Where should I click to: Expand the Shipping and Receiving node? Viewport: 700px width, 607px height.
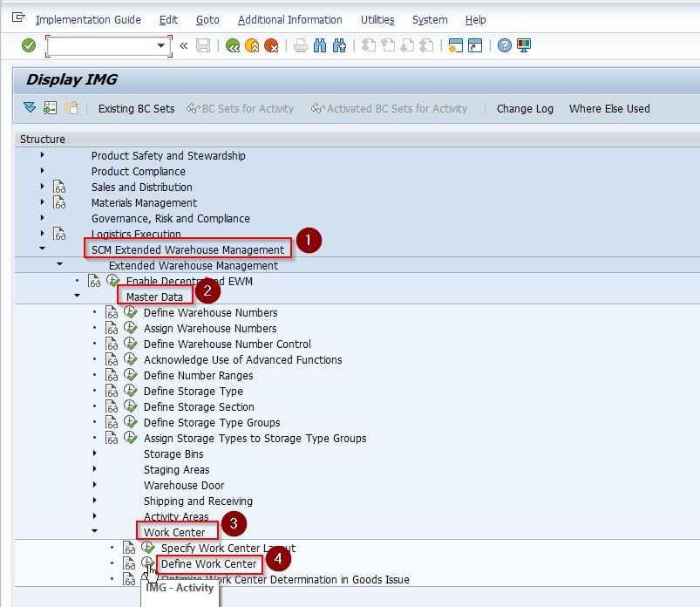tap(94, 501)
